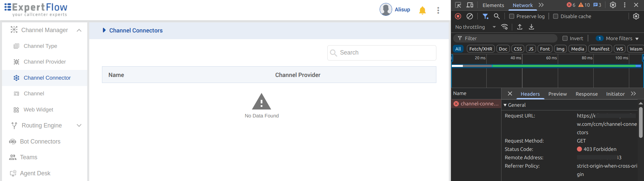
Task: Open the network search magnifier icon
Action: pyautogui.click(x=497, y=16)
